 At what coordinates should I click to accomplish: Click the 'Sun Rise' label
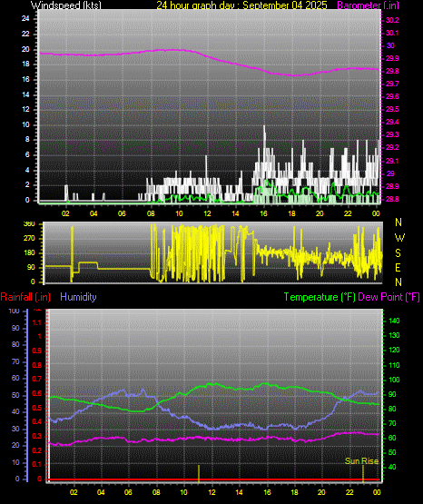pyautogui.click(x=361, y=461)
